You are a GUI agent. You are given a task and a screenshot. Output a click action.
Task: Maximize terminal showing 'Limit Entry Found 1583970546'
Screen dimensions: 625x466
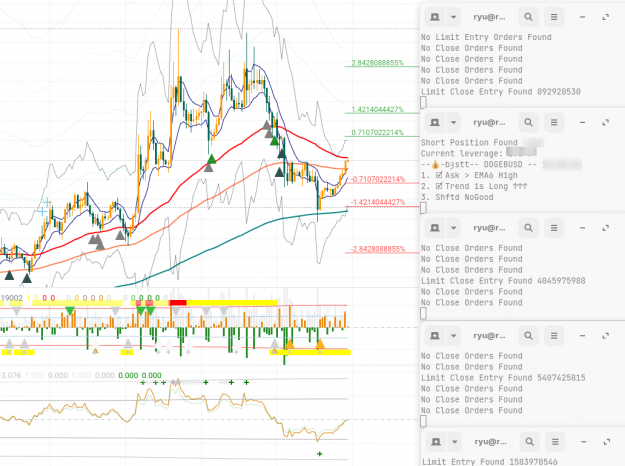(x=607, y=442)
